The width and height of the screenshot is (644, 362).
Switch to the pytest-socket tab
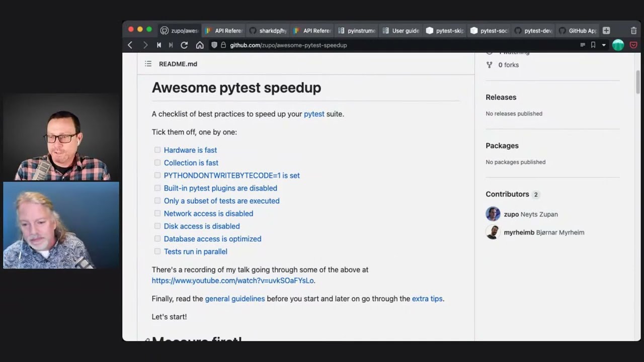pos(490,31)
